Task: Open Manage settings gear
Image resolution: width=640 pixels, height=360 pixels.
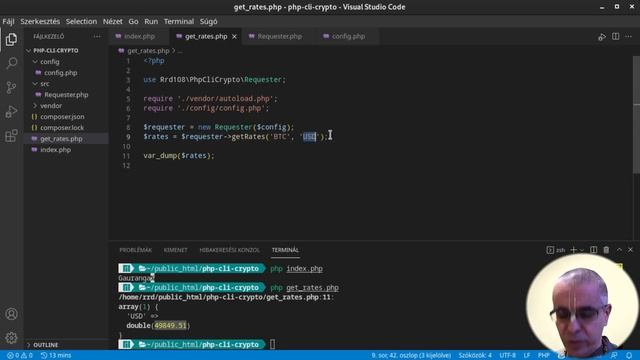Action: [x=11, y=338]
